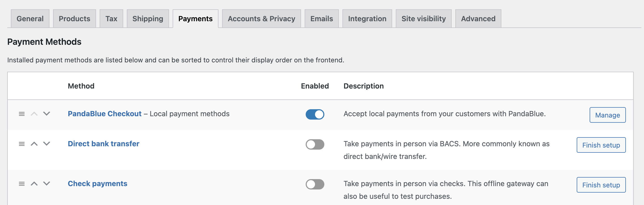The height and width of the screenshot is (205, 644).
Task: Grab the drag handle for PandaBlue Checkout
Action: click(22, 114)
